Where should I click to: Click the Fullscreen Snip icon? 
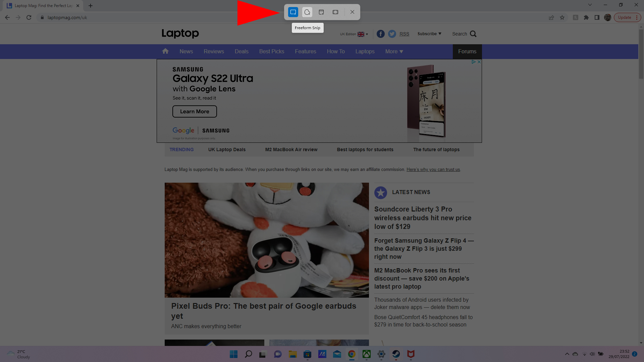pyautogui.click(x=336, y=12)
